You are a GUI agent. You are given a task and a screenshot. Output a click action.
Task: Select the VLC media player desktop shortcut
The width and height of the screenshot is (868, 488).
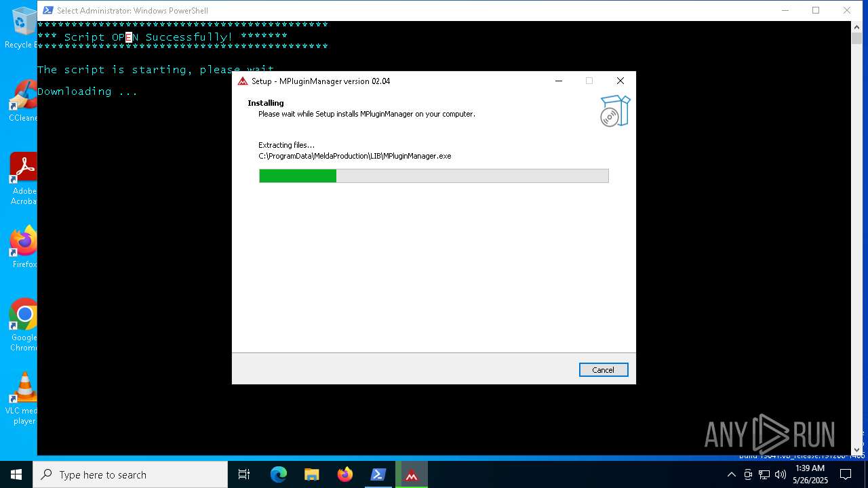click(22, 399)
